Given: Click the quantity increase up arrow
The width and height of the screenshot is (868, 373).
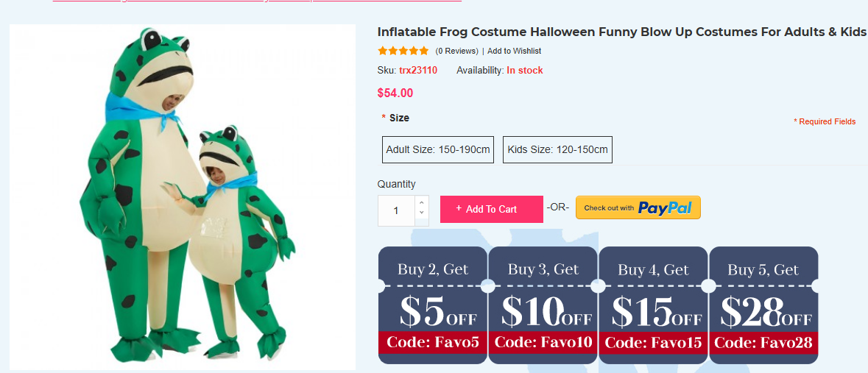Looking at the screenshot, I should click(x=421, y=202).
